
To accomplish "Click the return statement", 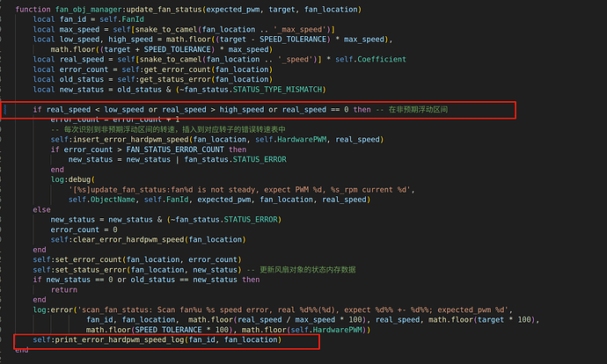I will [x=64, y=288].
